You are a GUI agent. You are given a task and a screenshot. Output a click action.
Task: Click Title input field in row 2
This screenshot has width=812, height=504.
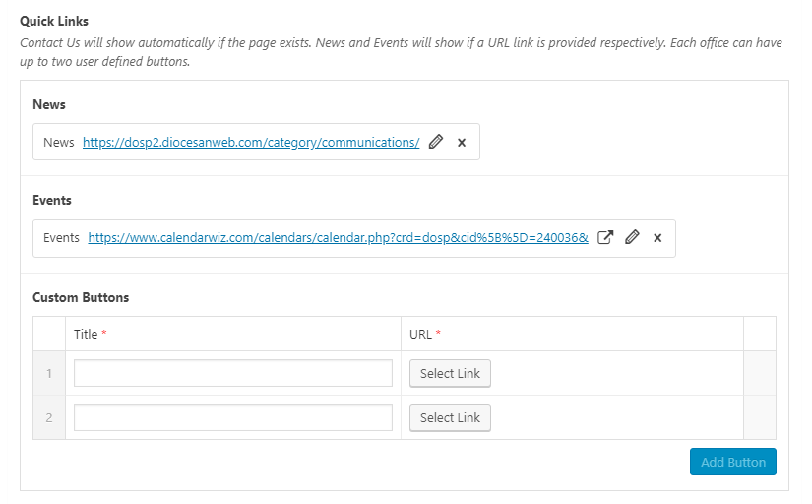233,417
